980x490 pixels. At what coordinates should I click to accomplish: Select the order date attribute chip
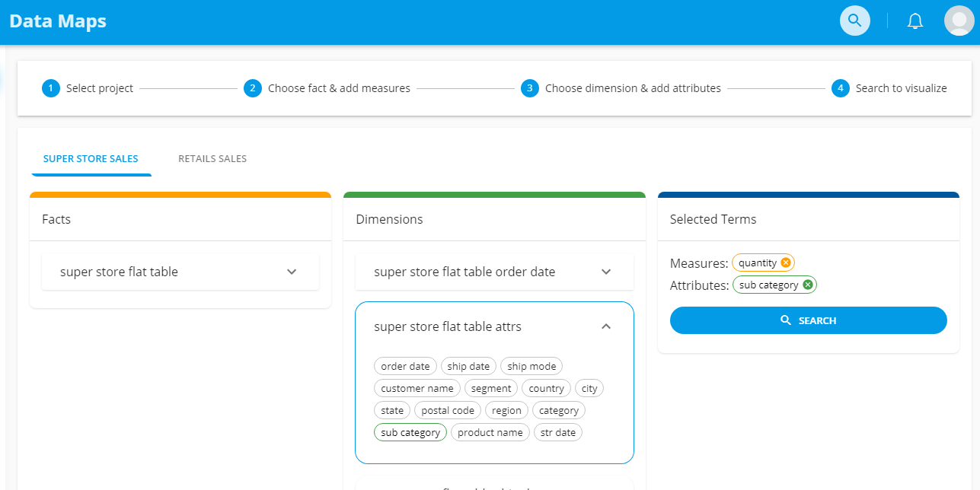406,366
